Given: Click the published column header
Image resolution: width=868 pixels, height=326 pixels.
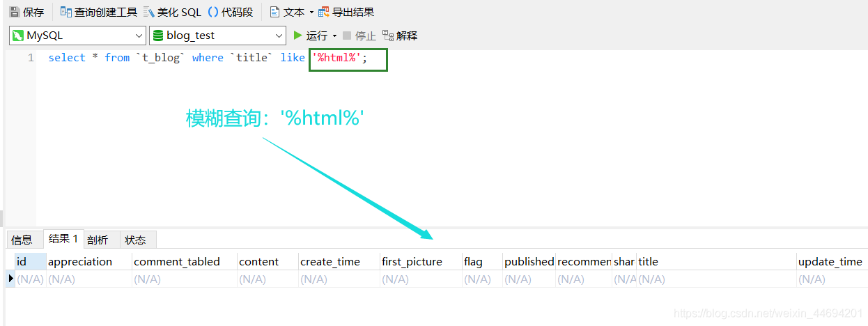Looking at the screenshot, I should coord(529,261).
